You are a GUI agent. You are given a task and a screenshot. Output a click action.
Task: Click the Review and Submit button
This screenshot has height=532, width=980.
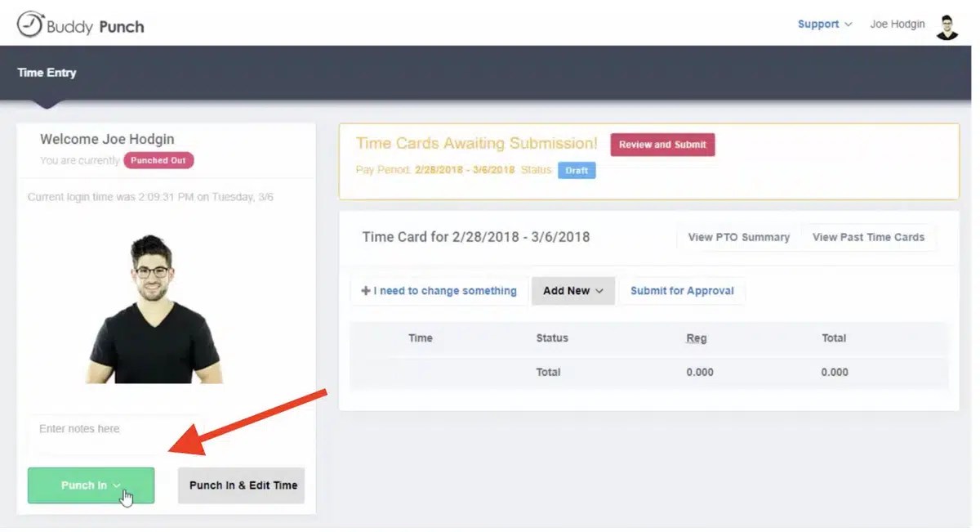663,144
